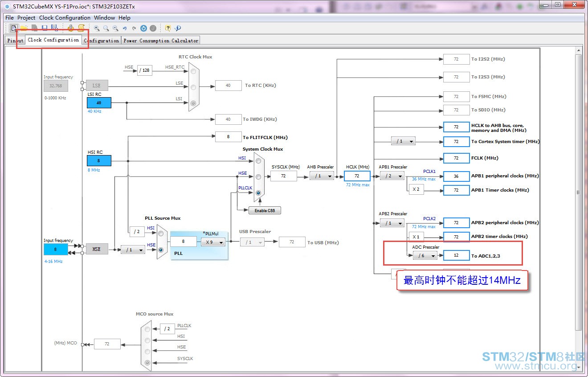Click the SYSCLK (MHz) value box
Image resolution: width=588 pixels, height=377 pixels.
click(284, 176)
